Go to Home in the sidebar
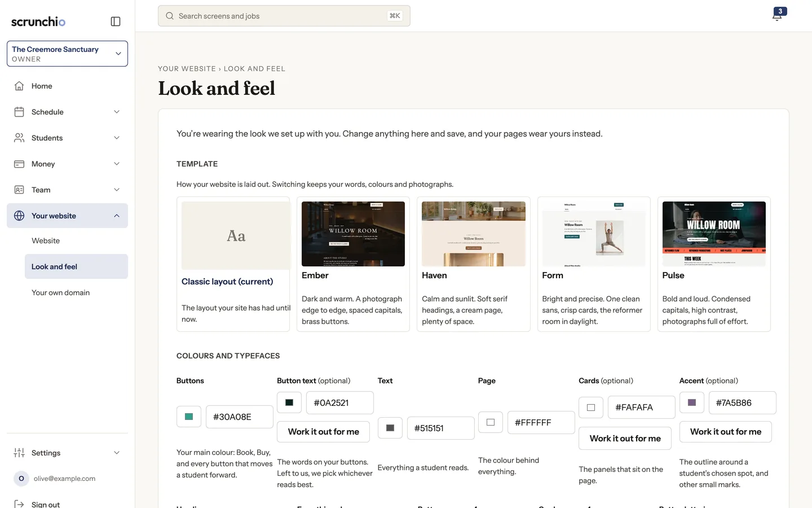The height and width of the screenshot is (508, 812). click(67, 86)
